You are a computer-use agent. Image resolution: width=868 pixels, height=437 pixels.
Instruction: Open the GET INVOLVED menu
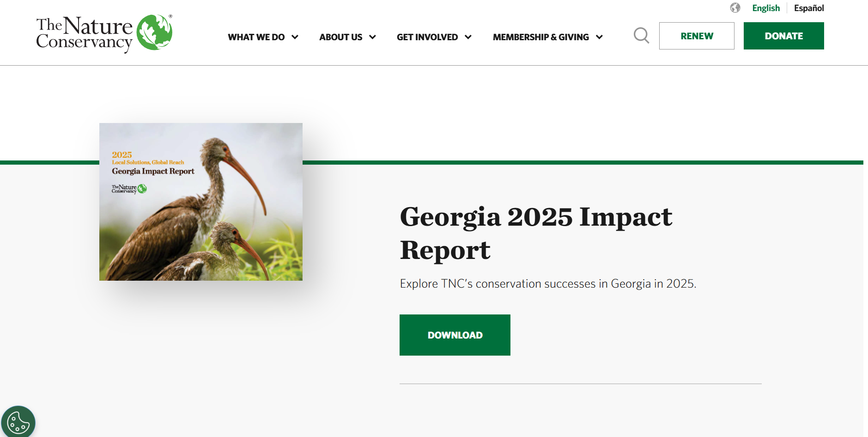(x=433, y=37)
